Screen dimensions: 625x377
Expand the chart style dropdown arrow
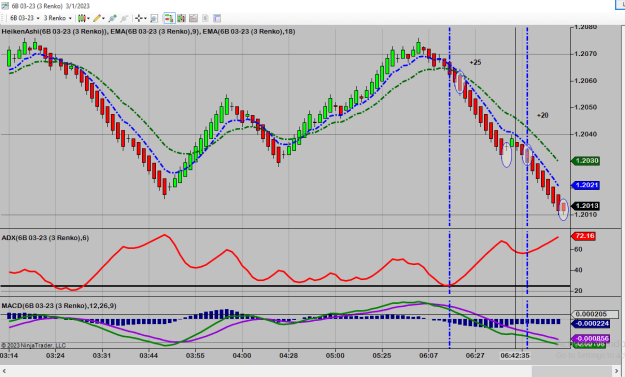pyautogui.click(x=88, y=18)
